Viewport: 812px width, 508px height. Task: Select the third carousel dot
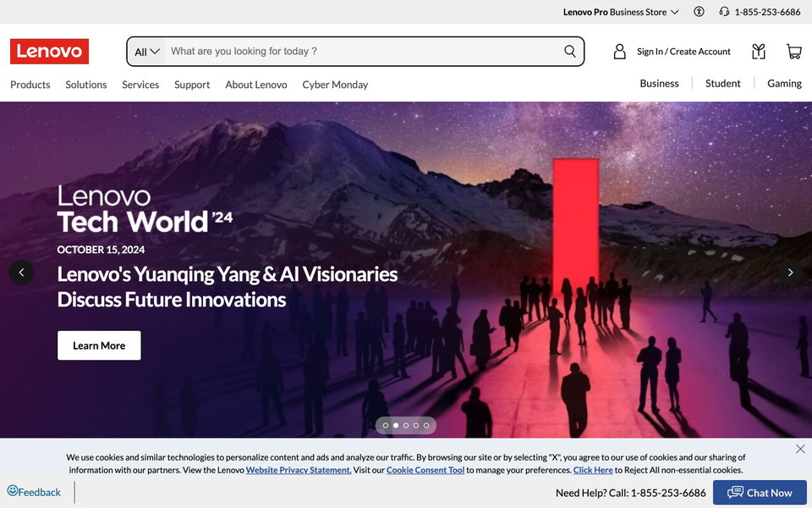(x=406, y=426)
